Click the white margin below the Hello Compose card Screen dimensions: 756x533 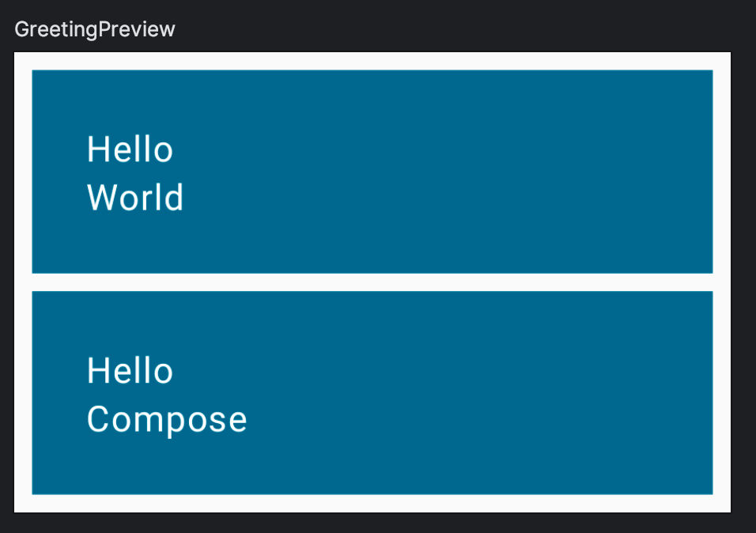point(372,503)
